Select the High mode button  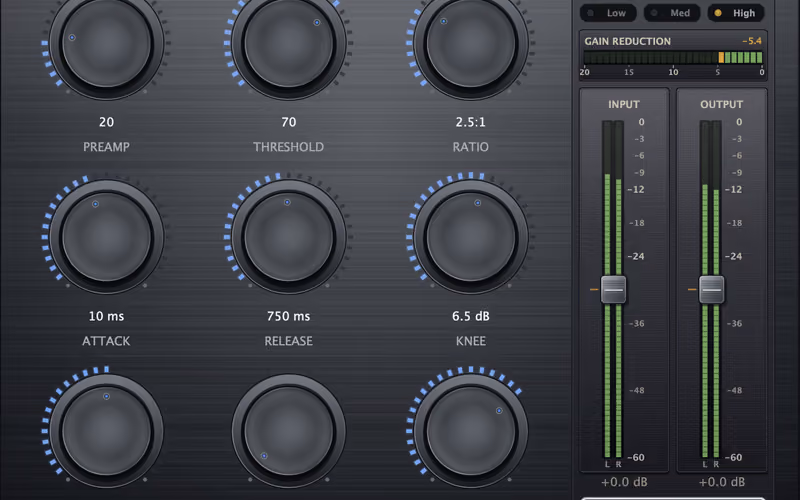(x=736, y=13)
